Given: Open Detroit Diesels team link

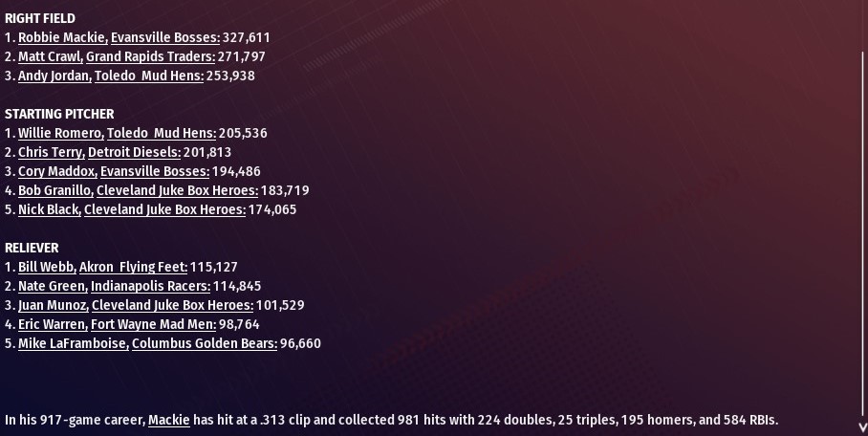Looking at the screenshot, I should 135,152.
